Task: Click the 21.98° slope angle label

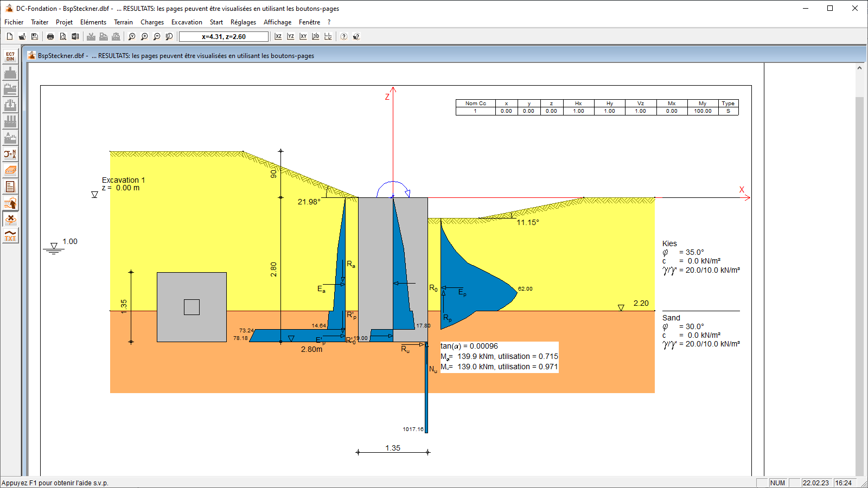Action: [x=309, y=202]
